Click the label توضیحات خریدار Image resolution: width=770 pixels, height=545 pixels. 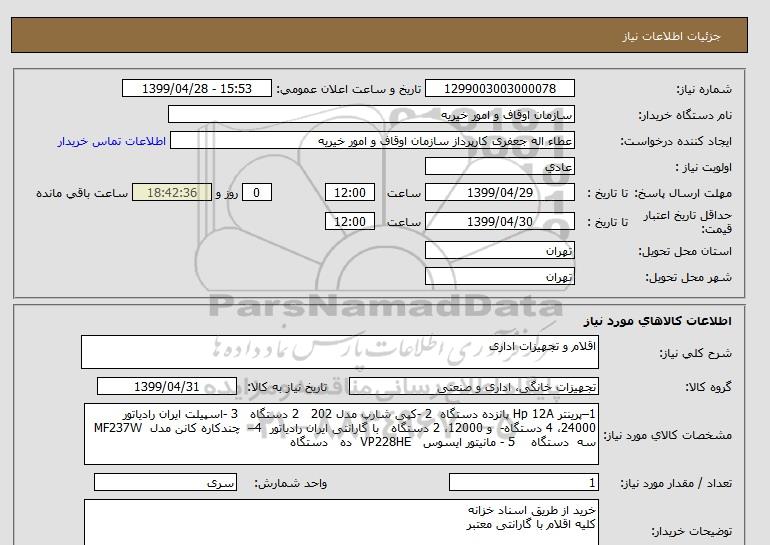coord(691,531)
